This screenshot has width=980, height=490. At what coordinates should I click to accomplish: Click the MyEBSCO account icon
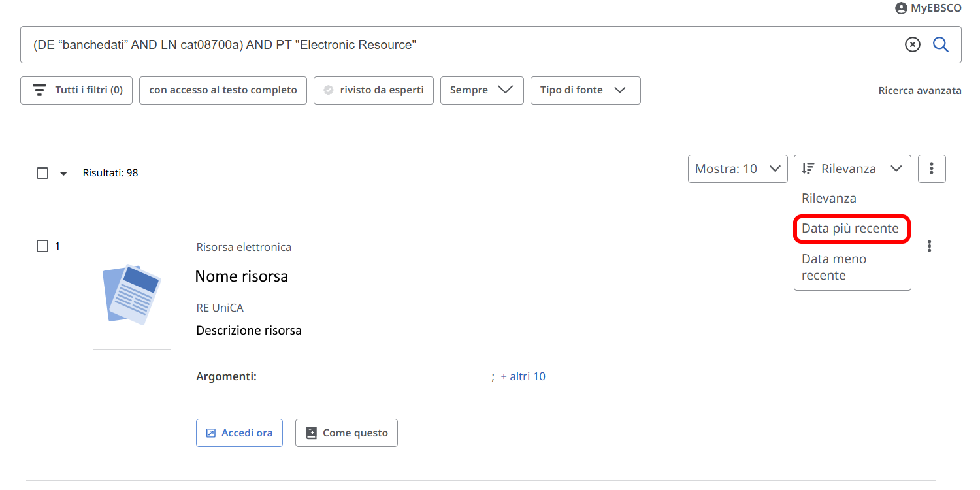(x=901, y=8)
